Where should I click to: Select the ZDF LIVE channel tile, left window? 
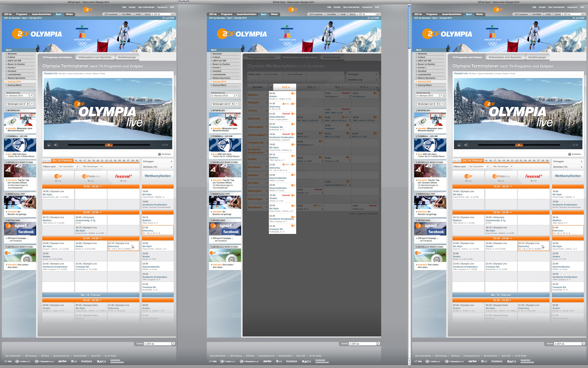click(58, 178)
